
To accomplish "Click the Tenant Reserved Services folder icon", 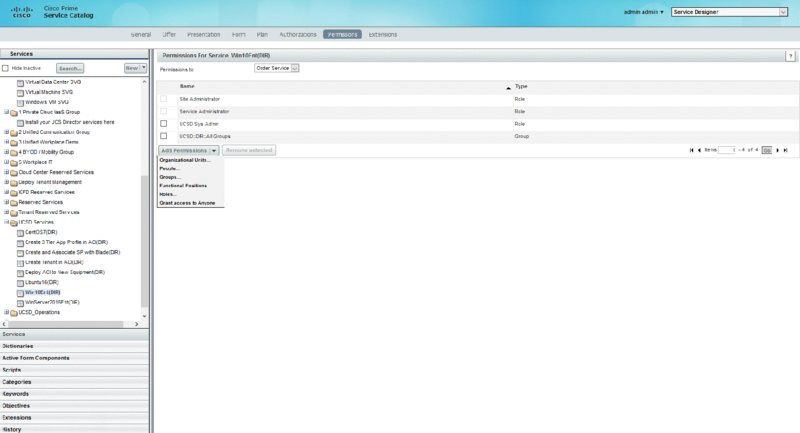I will [x=14, y=213].
